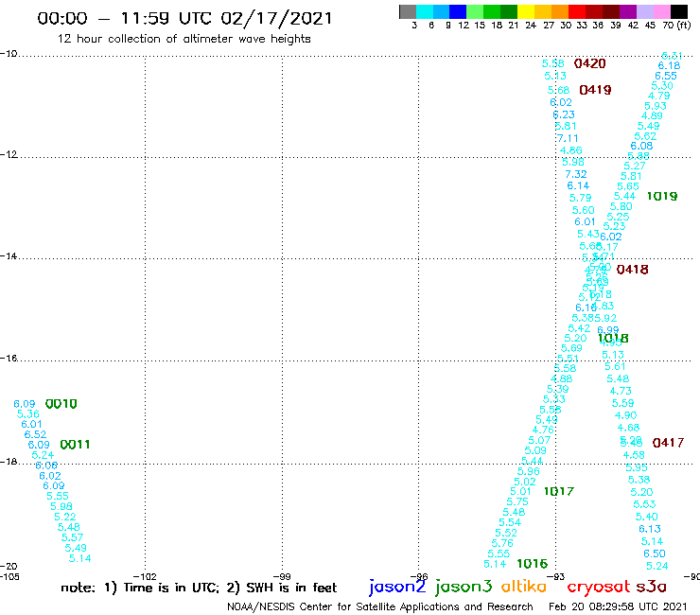Click the cyan 6 ft legend swatch
The height and width of the screenshot is (615, 700).
point(425,11)
